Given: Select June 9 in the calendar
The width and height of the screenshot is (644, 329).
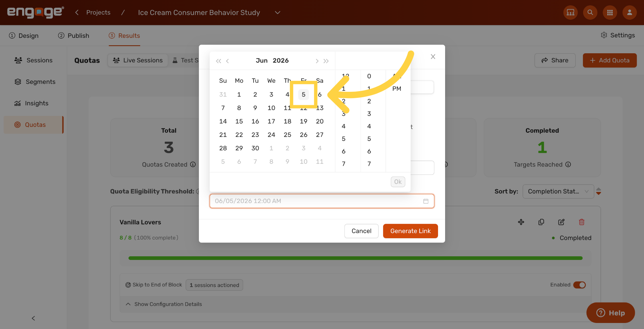Looking at the screenshot, I should [x=255, y=108].
